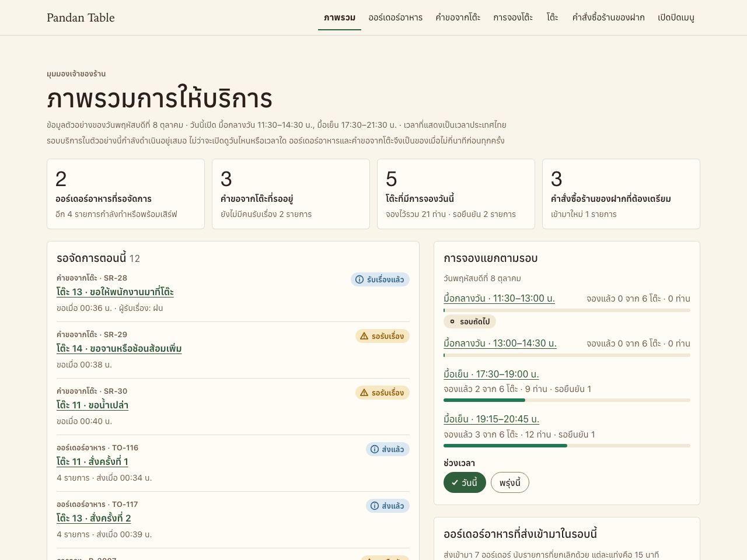Switch to การจองโต๊ะ tab

[x=513, y=17]
